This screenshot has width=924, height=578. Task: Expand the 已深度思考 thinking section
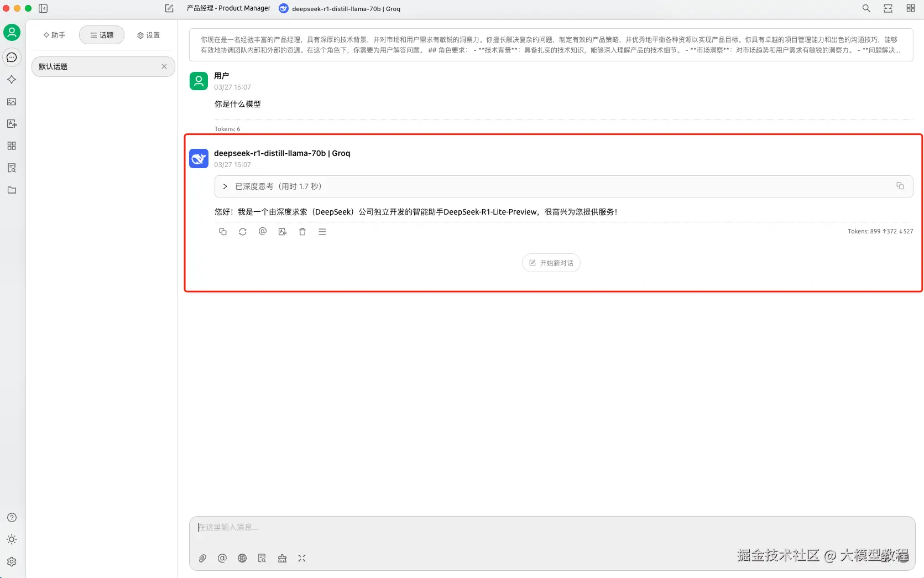[563, 186]
